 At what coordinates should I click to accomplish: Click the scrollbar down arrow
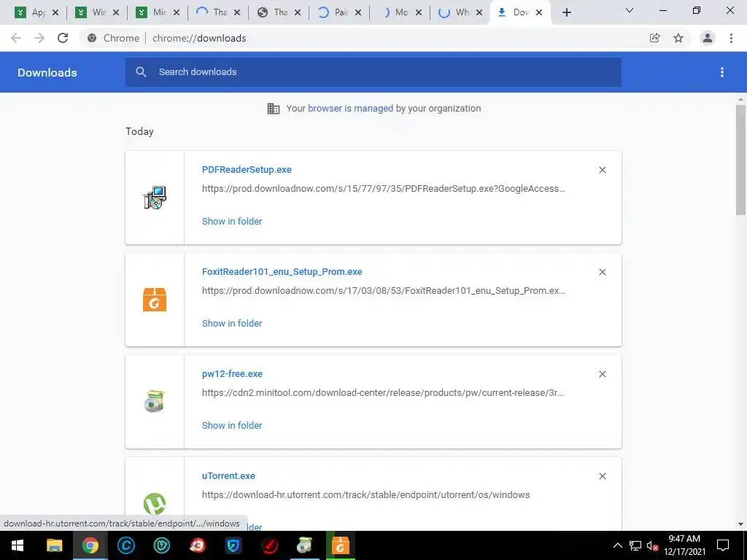(x=740, y=524)
